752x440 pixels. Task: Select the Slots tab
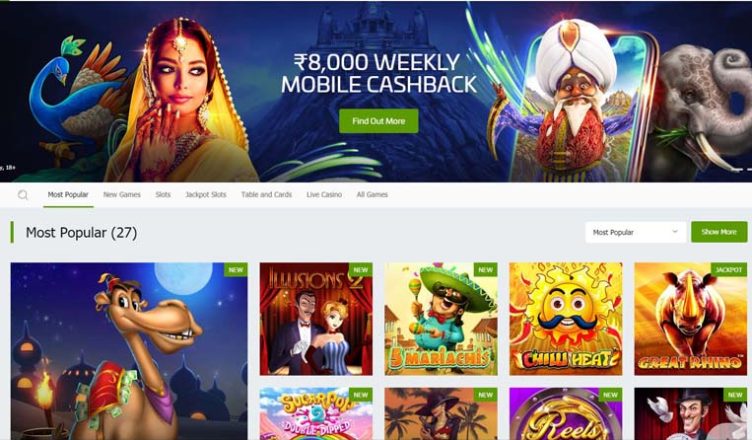pos(163,194)
